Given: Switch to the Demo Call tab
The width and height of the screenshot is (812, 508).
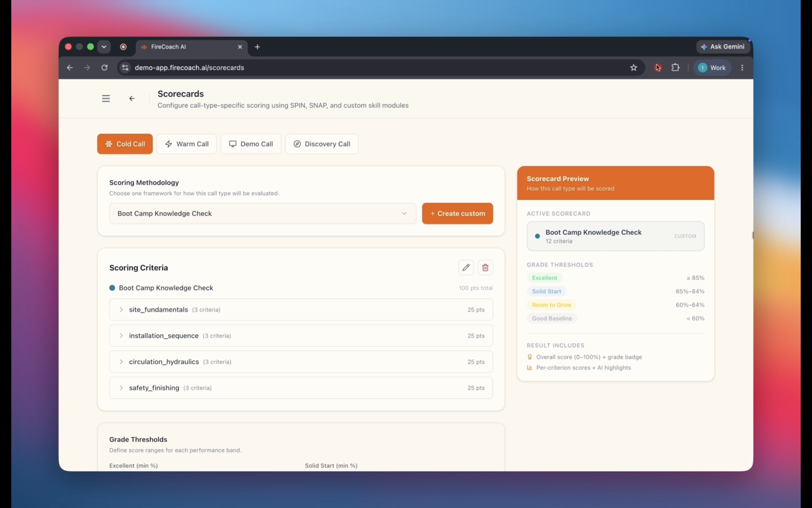Looking at the screenshot, I should (251, 144).
